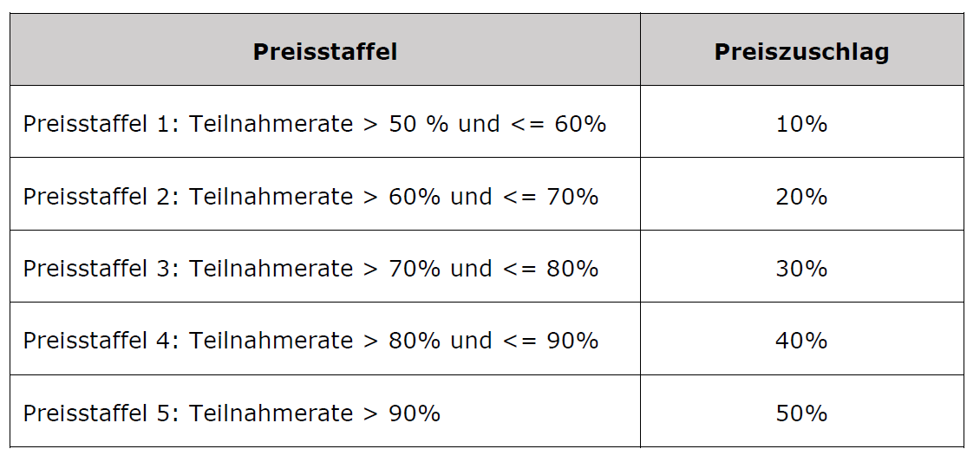Click the 40% Preiszuschlag value
This screenshot has height=462, width=980.
(x=801, y=341)
